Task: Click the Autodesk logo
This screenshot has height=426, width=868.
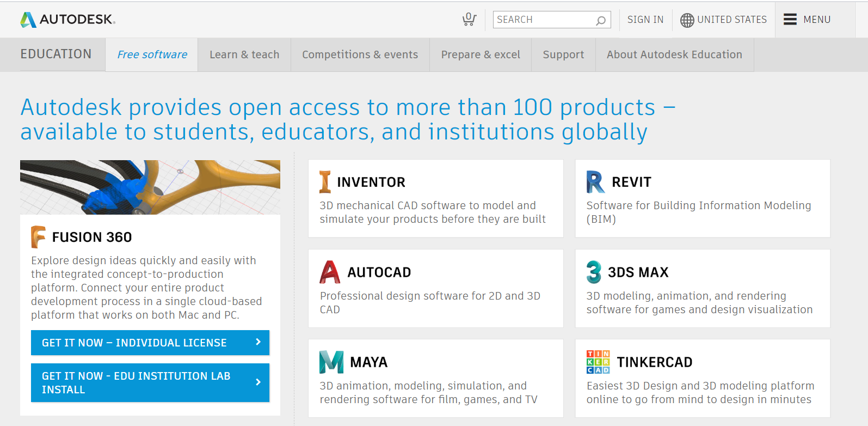Action: point(67,20)
